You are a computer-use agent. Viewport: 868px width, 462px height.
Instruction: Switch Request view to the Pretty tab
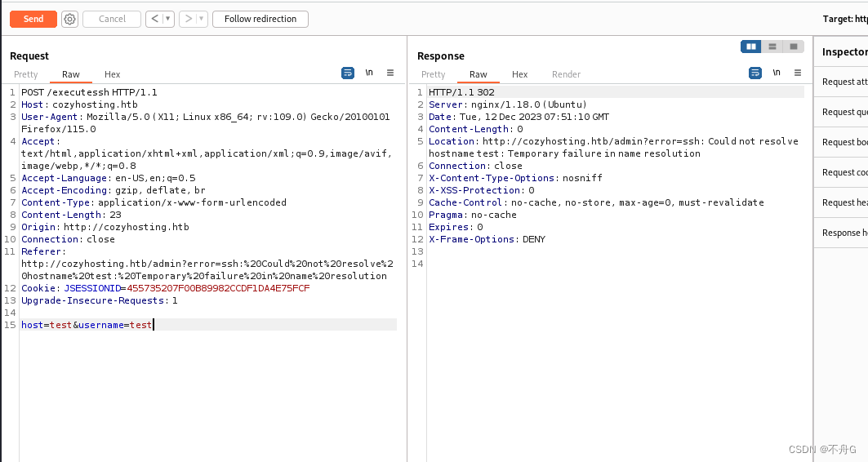point(25,74)
